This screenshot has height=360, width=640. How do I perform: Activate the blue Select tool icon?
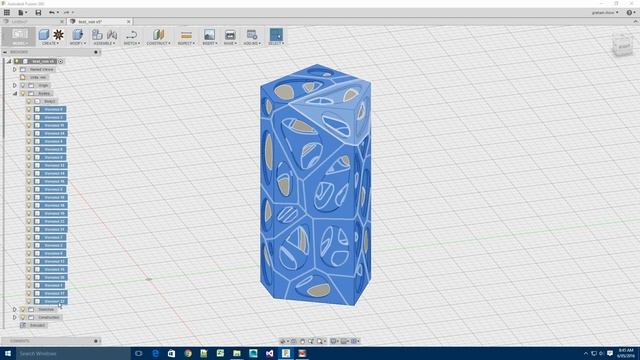276,35
